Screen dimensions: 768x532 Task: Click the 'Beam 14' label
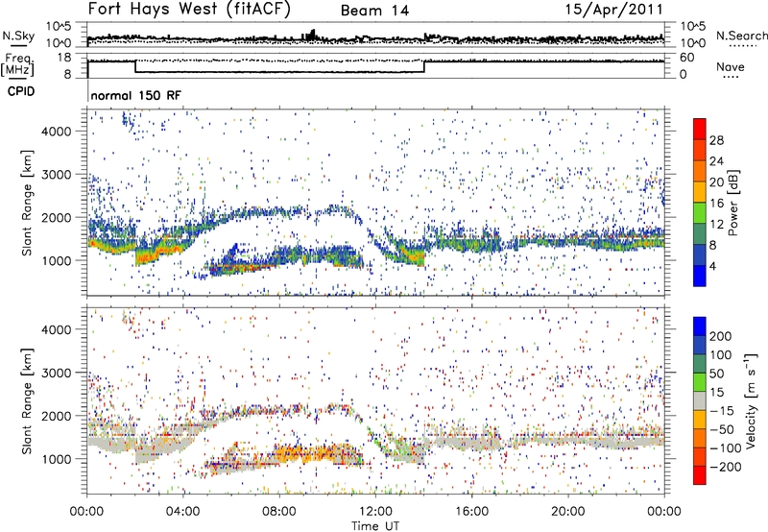374,11
